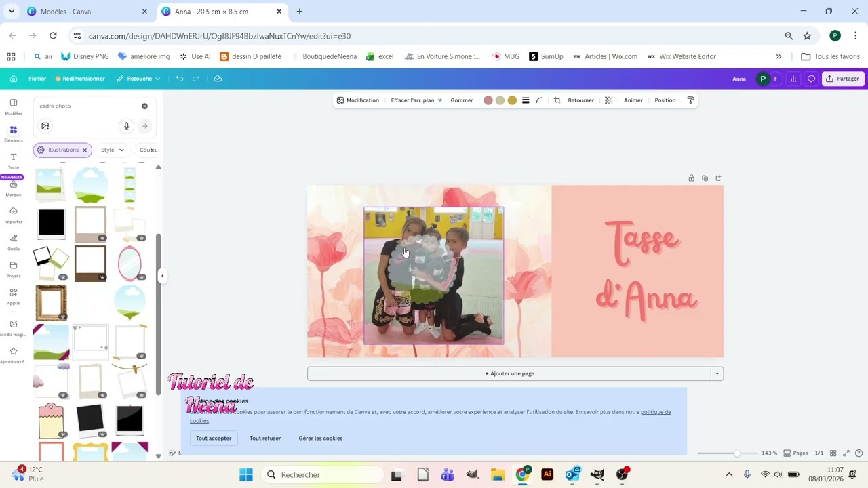Open the comments speech bubble

(x=811, y=79)
